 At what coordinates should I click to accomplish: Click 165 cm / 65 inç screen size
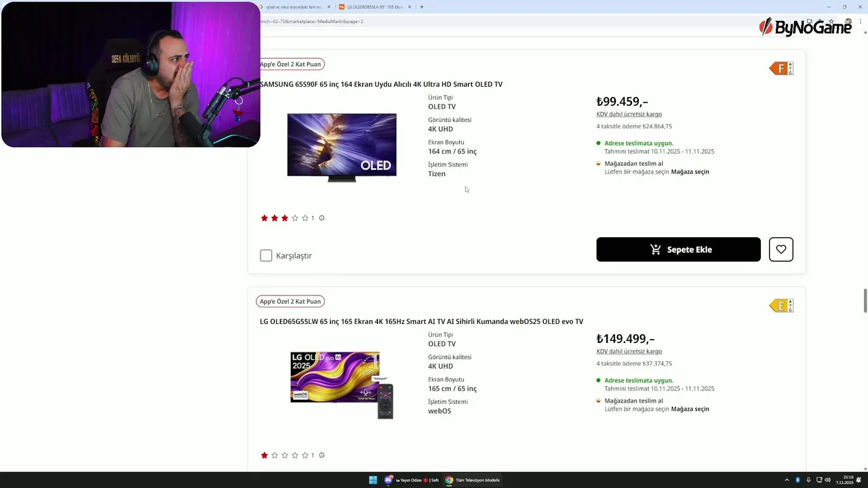coord(452,388)
